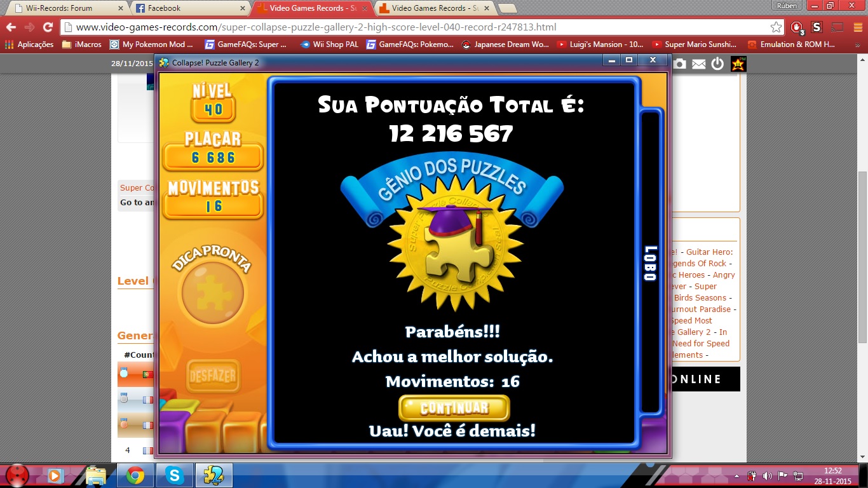Open the iMacros bookmark folder

coord(81,44)
